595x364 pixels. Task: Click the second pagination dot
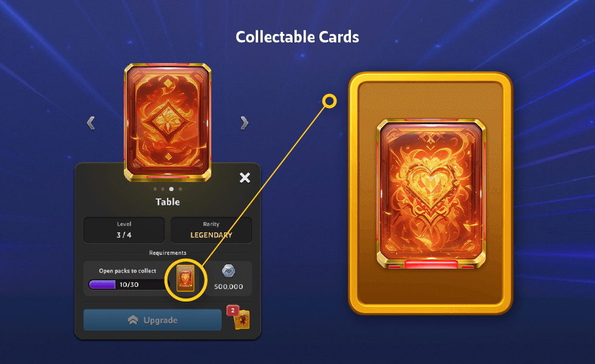coord(163,189)
